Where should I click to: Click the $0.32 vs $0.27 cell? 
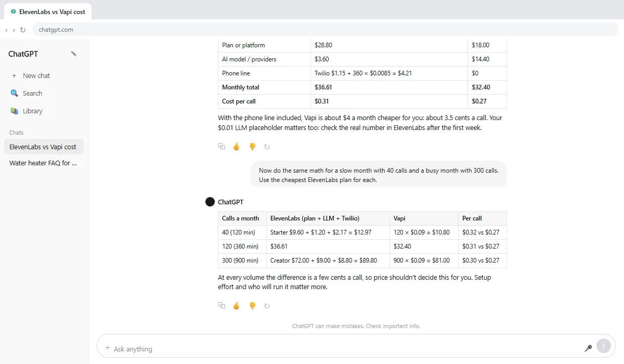[482, 232]
